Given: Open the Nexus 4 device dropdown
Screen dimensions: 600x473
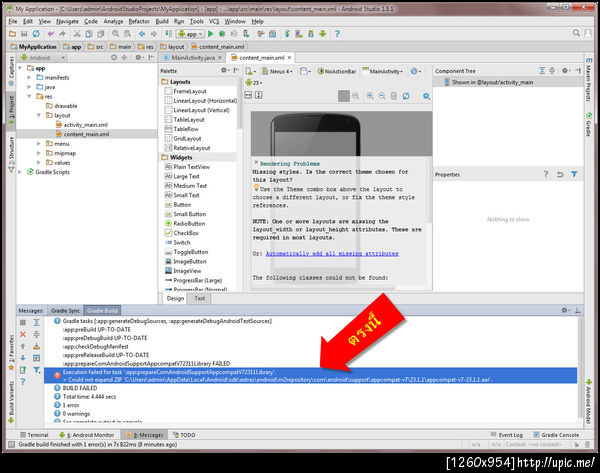Looking at the screenshot, I should tap(277, 71).
